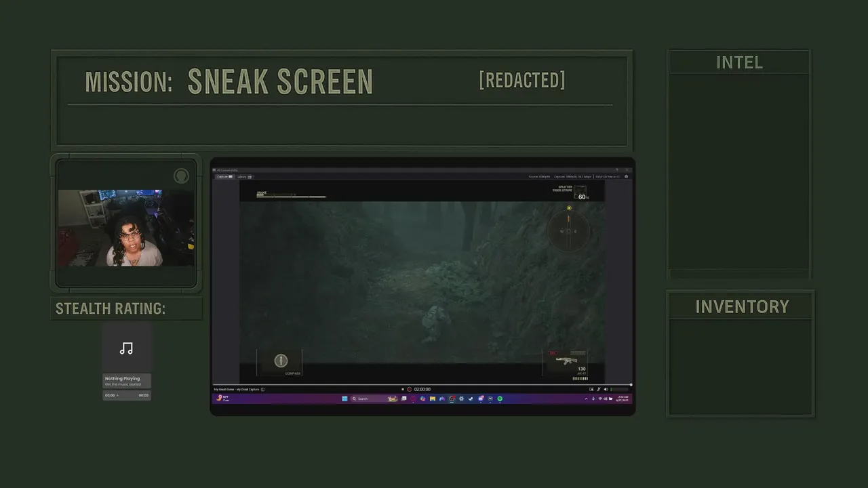
Task: Click the webcam feed thumbnail
Action: pyautogui.click(x=126, y=228)
